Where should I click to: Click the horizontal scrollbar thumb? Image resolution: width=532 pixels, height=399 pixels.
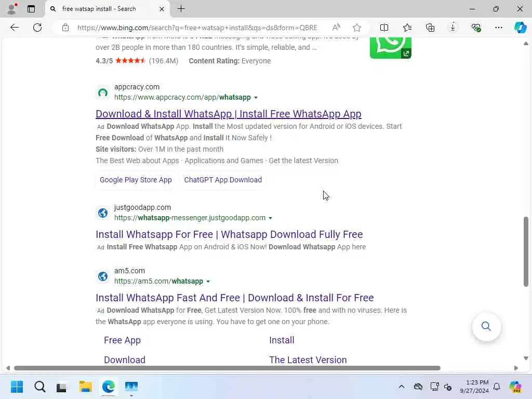point(227,368)
